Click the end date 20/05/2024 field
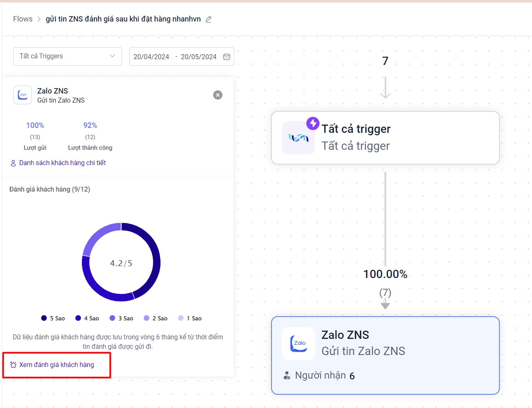 (x=199, y=57)
